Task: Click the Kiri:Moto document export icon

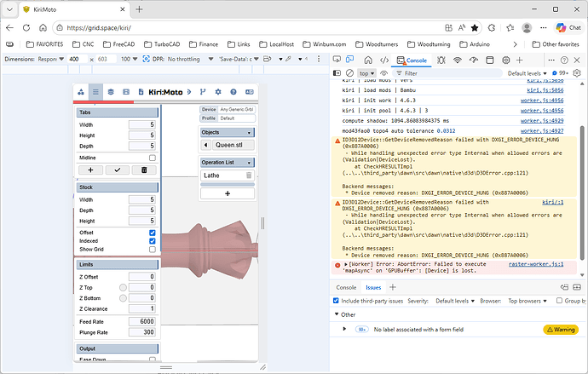Action: [141, 92]
